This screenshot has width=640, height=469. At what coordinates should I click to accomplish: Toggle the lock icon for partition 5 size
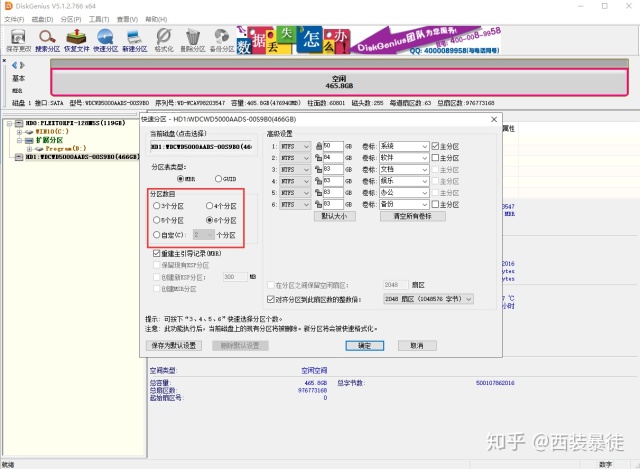point(319,192)
